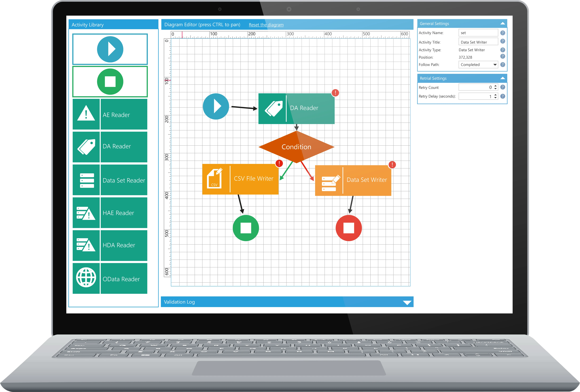Decrease the Retry Delay seconds value
Viewport: 580px width, 392px height.
(x=495, y=98)
